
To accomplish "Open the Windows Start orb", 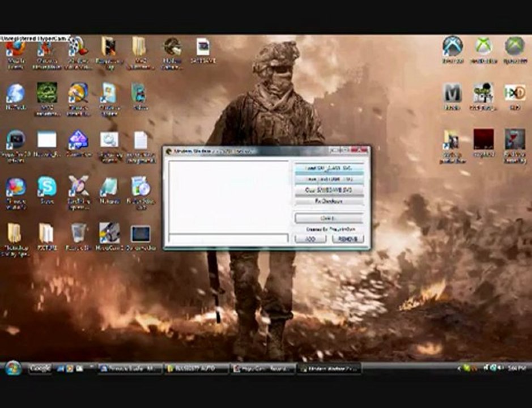I will [x=13, y=368].
